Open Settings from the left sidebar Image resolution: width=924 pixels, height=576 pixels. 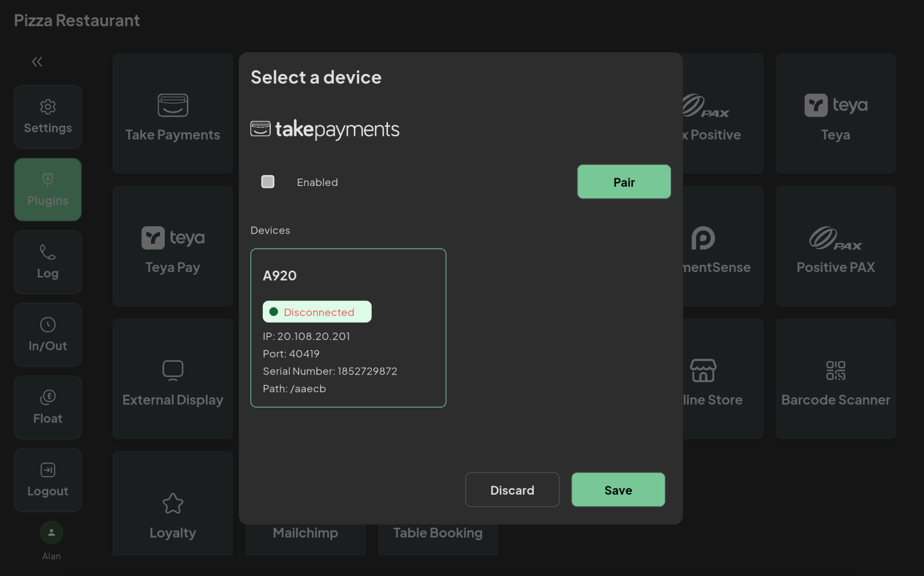(48, 117)
